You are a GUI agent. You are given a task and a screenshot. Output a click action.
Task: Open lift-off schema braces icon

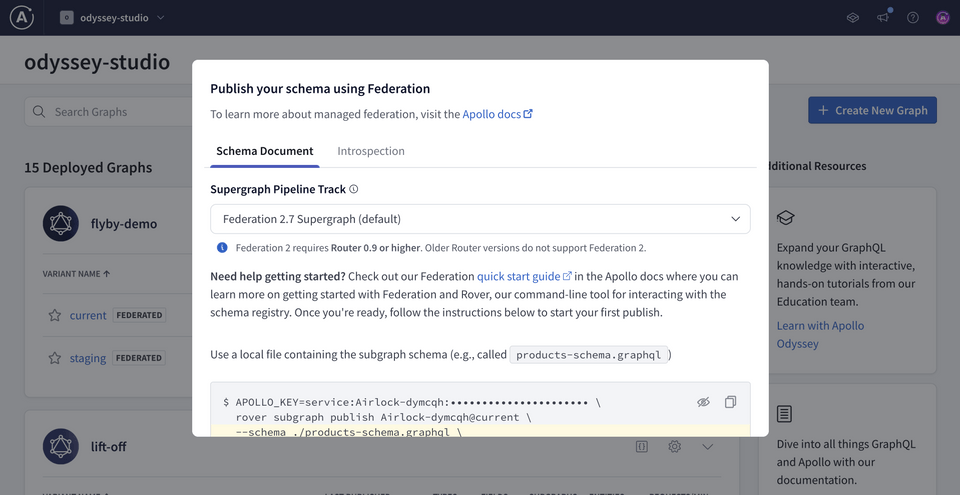point(642,447)
